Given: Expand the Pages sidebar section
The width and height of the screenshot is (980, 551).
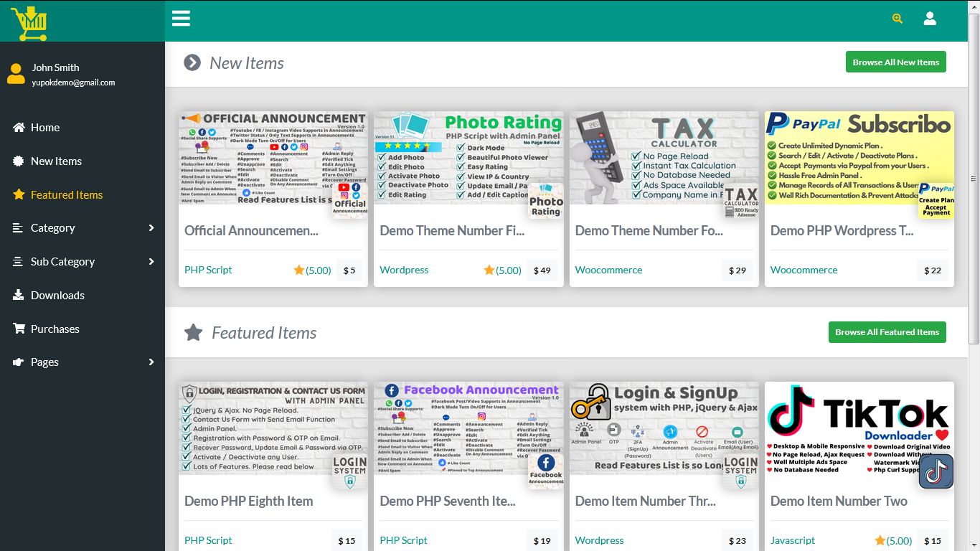Looking at the screenshot, I should 45,362.
